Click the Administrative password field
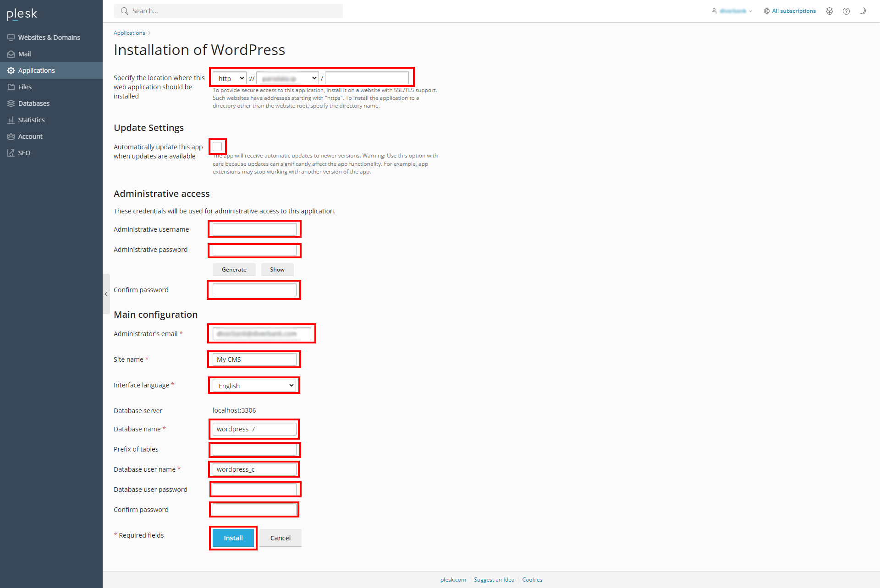The height and width of the screenshot is (588, 880). click(x=254, y=250)
